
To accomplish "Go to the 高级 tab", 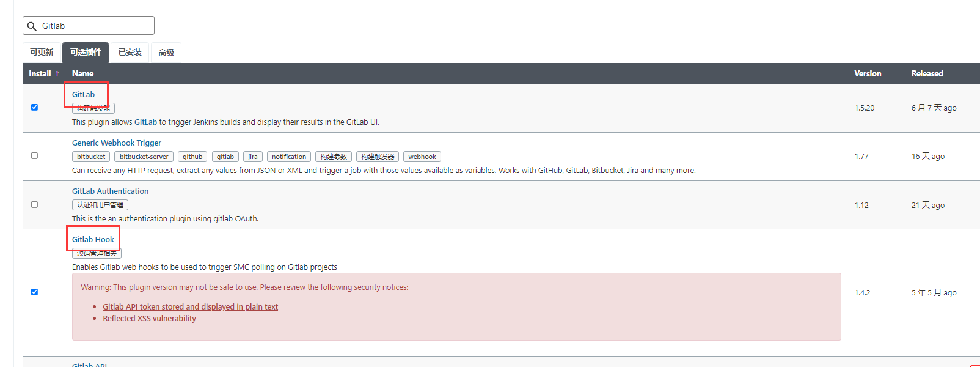I will [x=166, y=53].
